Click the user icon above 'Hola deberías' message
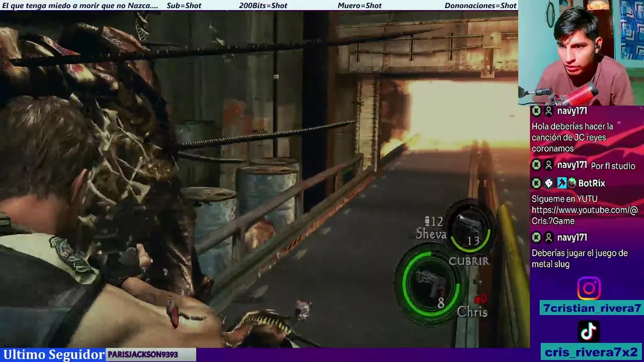Viewport: 644px width, 362px height. [549, 111]
